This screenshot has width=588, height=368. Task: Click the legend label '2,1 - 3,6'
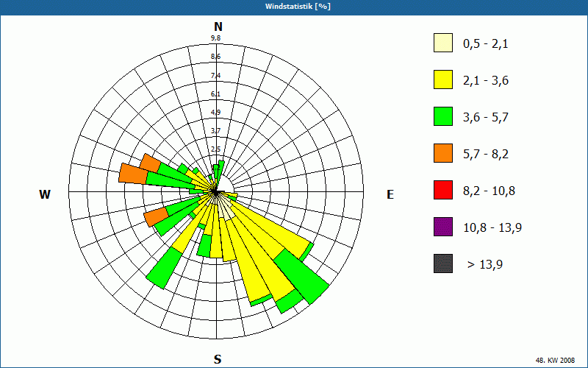[x=486, y=81]
